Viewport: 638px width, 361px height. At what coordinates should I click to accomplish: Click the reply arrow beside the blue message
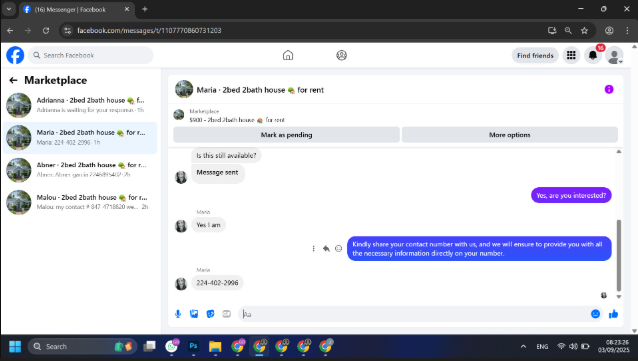(326, 248)
